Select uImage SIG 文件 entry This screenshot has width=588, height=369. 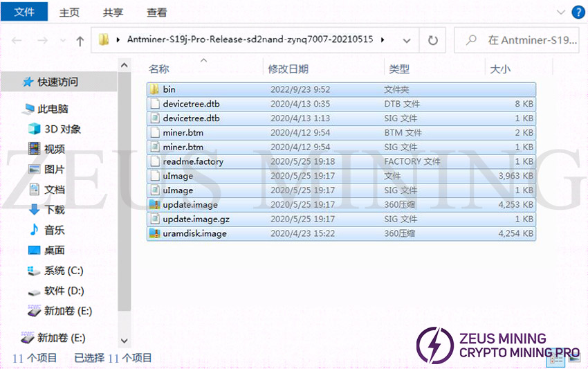pyautogui.click(x=341, y=190)
